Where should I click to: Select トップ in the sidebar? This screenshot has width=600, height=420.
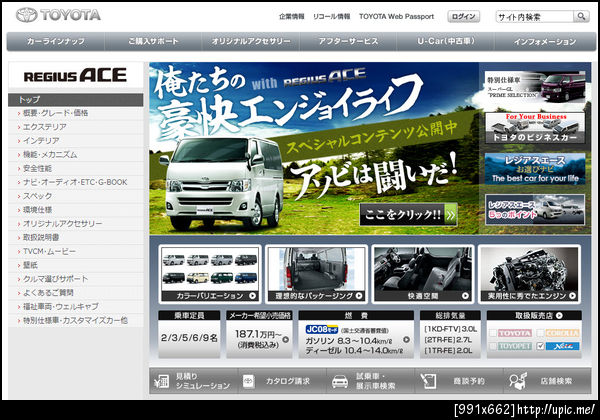(x=76, y=100)
